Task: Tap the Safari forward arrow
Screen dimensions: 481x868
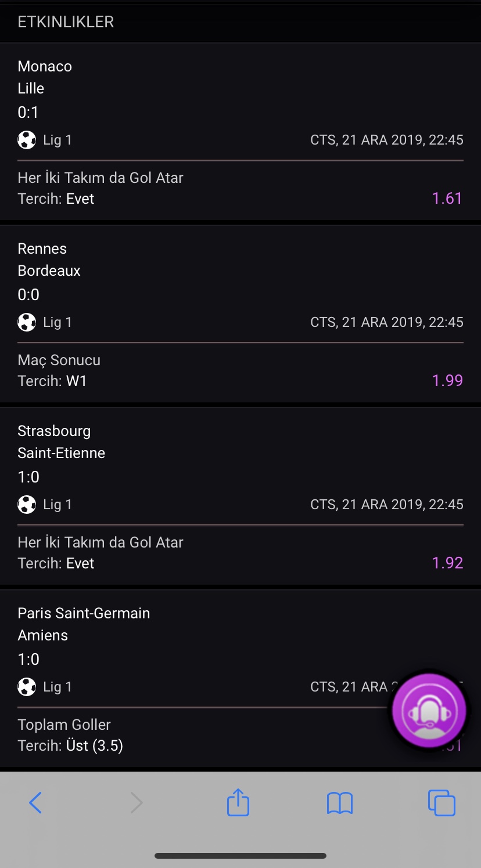Action: [136, 803]
